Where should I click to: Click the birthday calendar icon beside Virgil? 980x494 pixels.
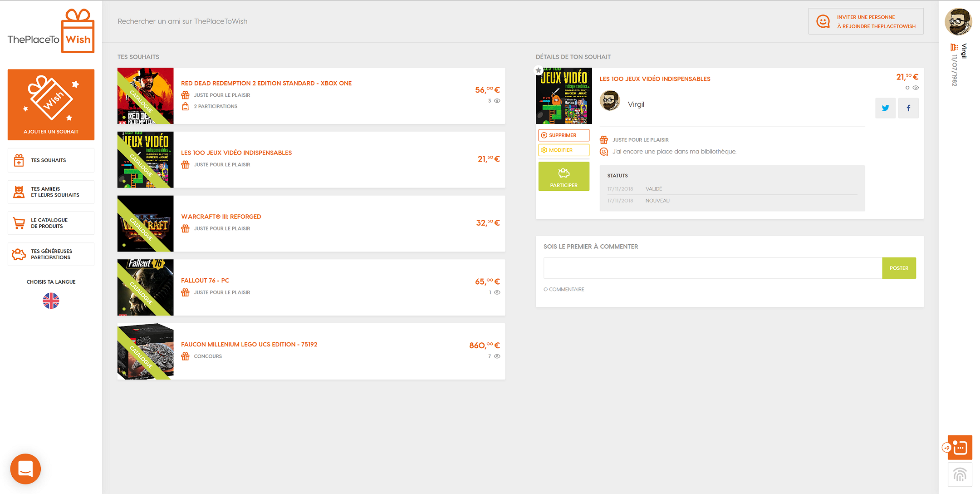955,47
